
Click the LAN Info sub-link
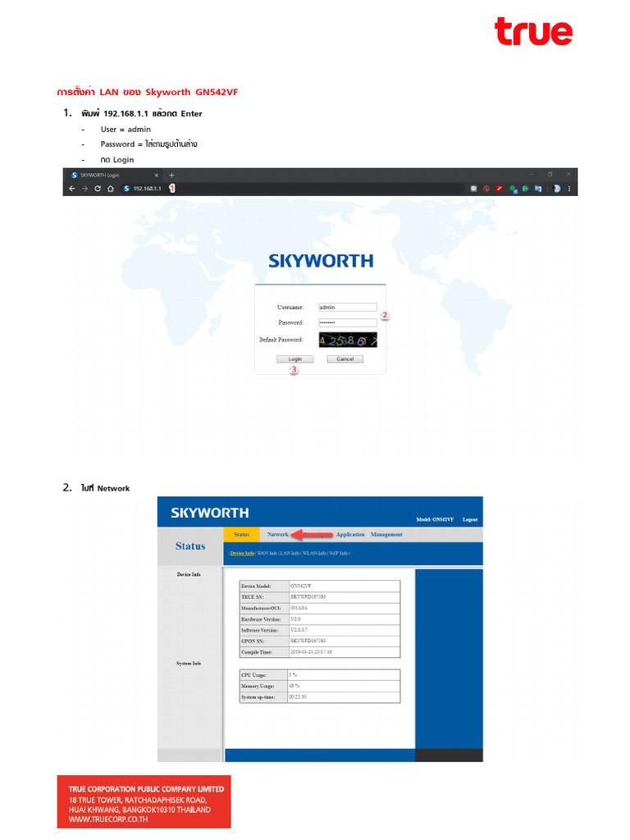pos(290,554)
